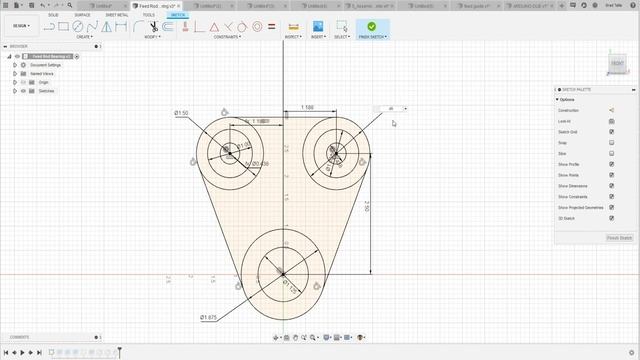Select the Pan hand tool

pos(295,338)
